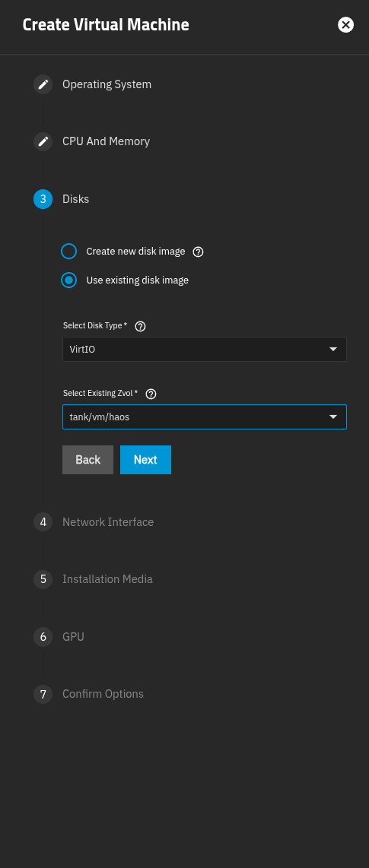Click the pencil icon beside CPU And Memory
The height and width of the screenshot is (868, 369).
pos(43,141)
